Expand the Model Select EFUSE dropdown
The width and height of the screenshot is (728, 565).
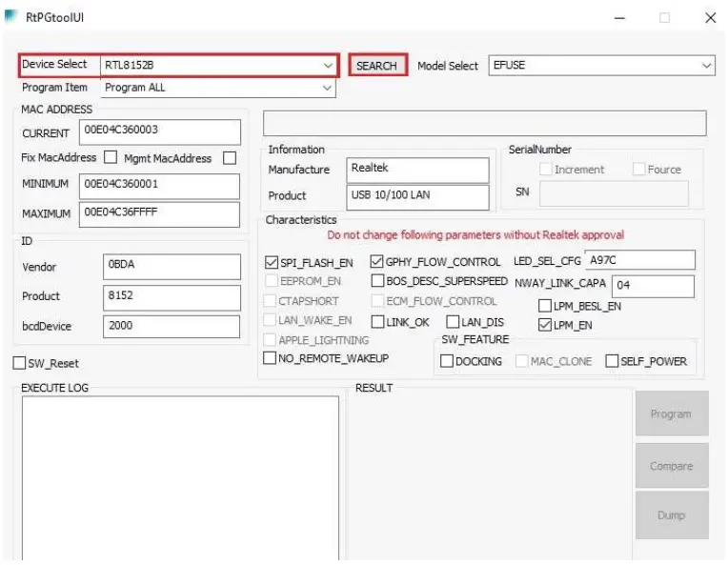706,66
